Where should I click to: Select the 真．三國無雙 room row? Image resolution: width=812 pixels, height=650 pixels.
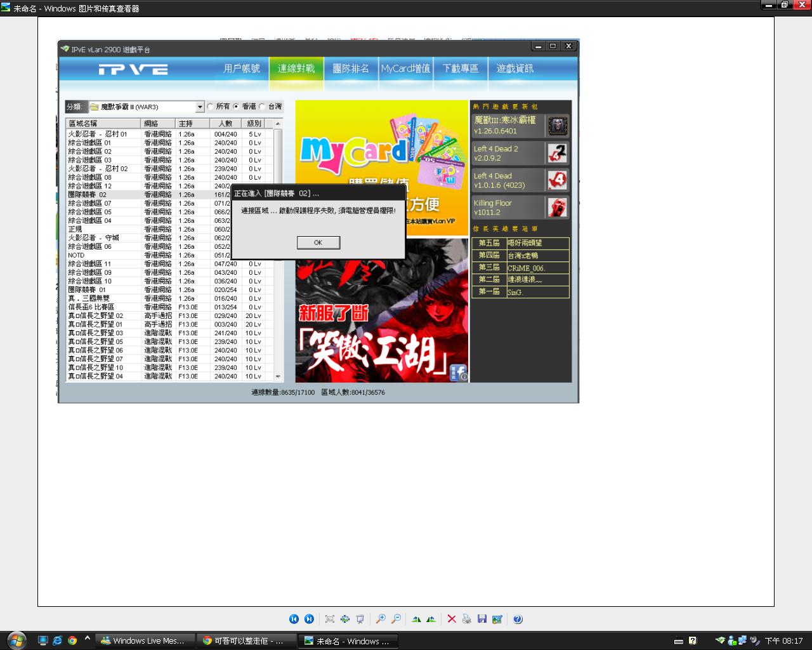pos(169,298)
